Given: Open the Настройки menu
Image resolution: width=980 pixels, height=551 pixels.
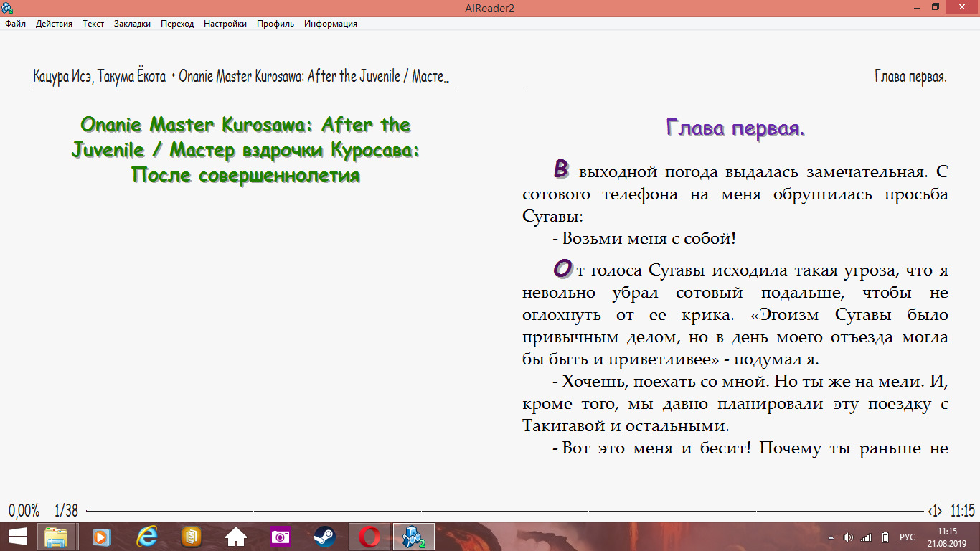Looking at the screenshot, I should (x=225, y=24).
